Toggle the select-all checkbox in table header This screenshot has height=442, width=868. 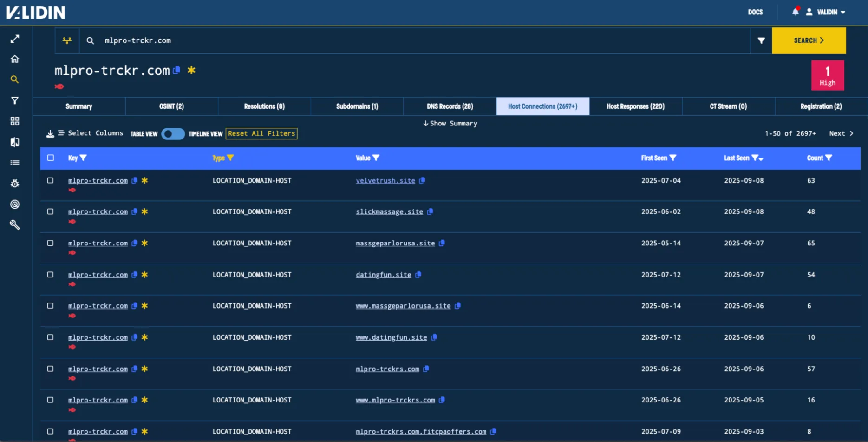[51, 158]
